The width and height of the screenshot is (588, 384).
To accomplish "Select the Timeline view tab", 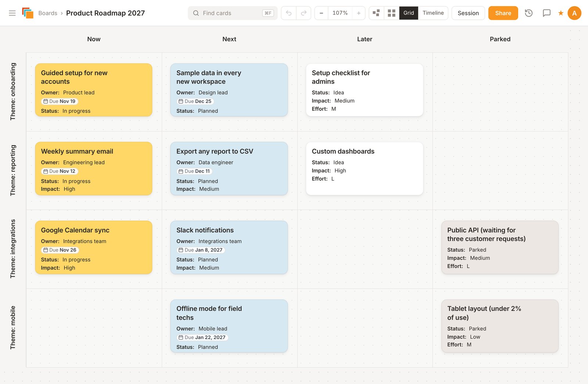I will [x=433, y=13].
